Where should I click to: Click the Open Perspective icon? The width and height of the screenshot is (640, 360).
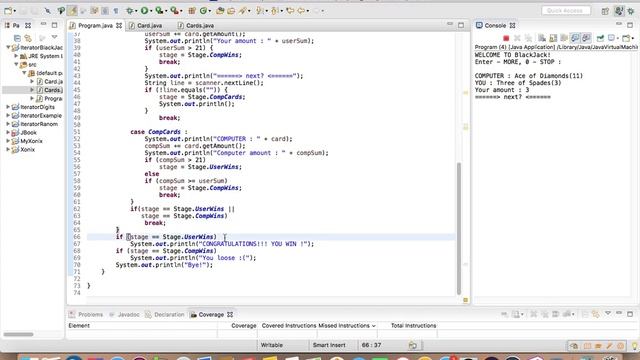(605, 11)
